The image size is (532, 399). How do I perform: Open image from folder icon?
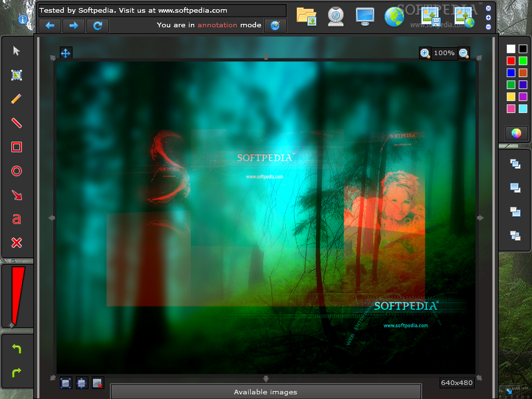(x=307, y=16)
